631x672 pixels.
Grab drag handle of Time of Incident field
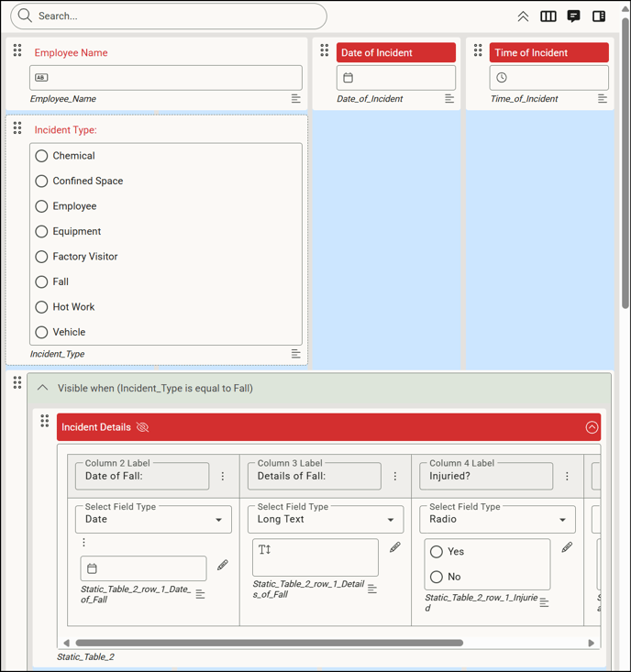click(x=478, y=50)
